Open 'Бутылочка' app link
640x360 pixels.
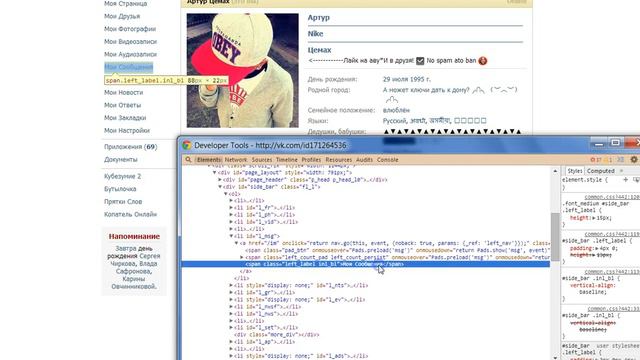point(120,189)
